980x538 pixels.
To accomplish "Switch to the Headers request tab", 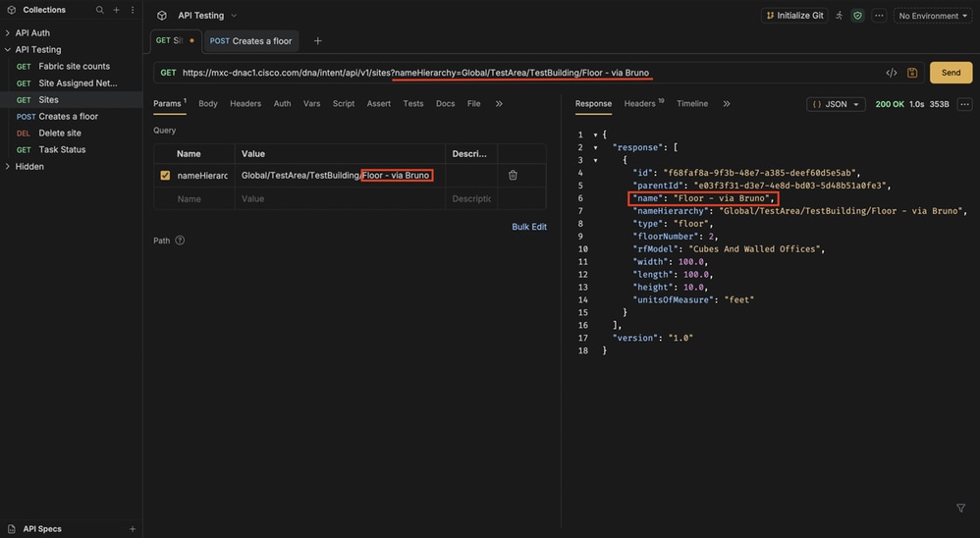I will 245,104.
